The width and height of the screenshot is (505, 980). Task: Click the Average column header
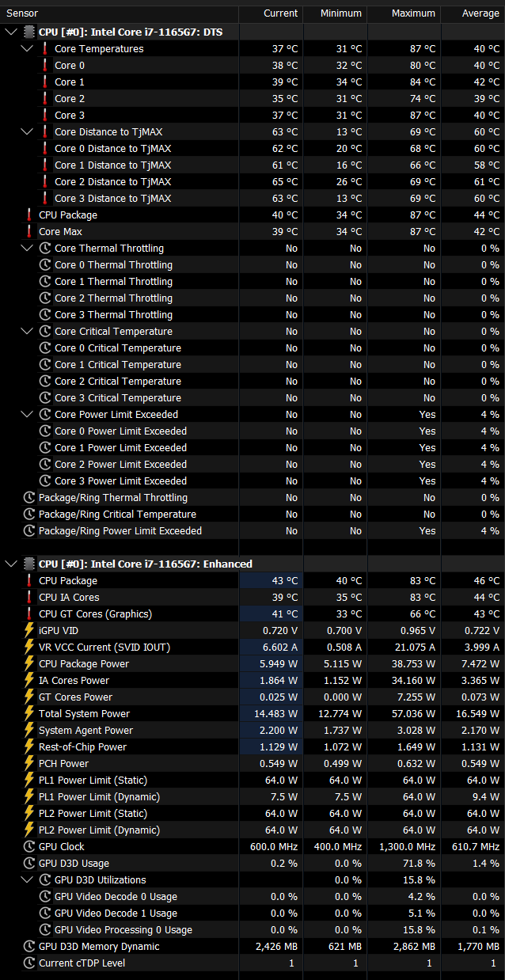pos(473,13)
